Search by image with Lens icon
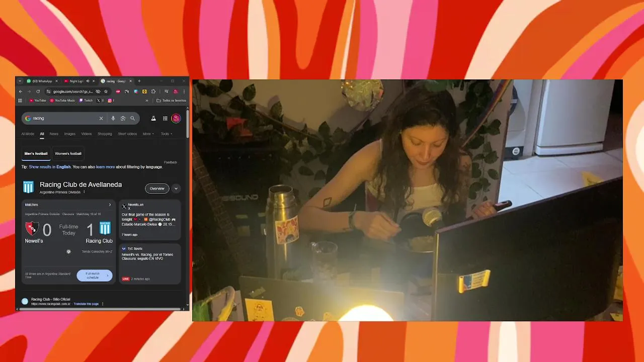Viewport: 644px width, 362px height. (123, 118)
